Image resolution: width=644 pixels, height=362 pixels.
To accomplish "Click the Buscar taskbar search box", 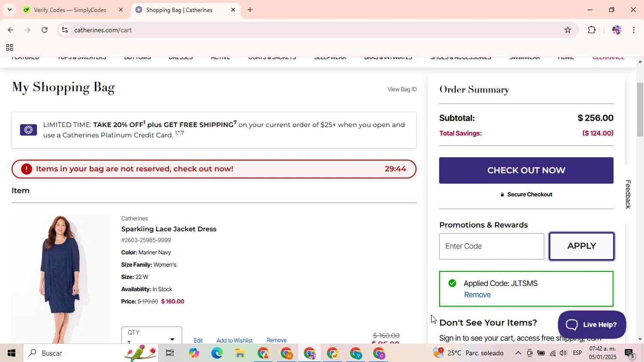I will click(91, 353).
